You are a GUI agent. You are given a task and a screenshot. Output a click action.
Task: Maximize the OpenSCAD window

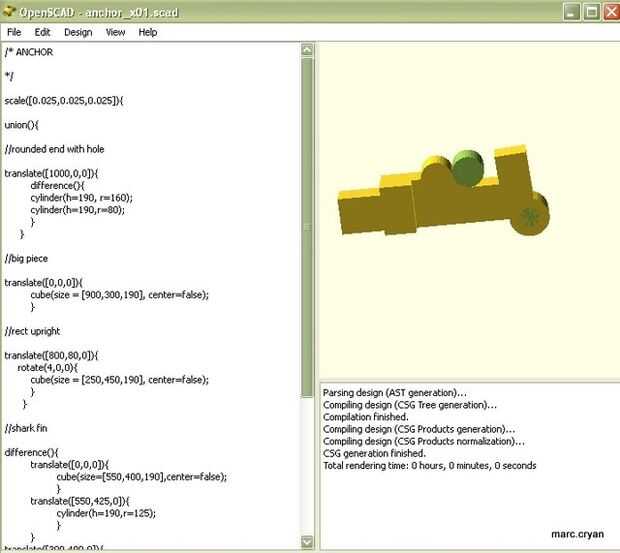click(592, 12)
